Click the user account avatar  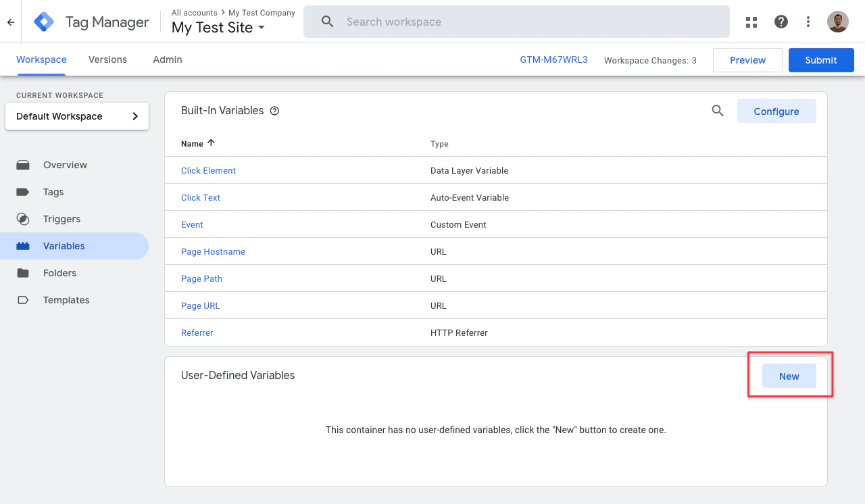838,22
